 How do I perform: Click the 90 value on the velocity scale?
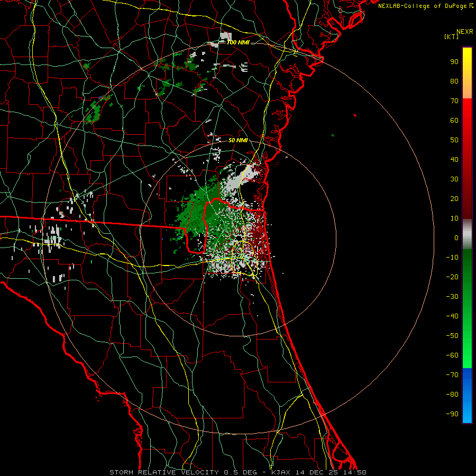pos(454,62)
